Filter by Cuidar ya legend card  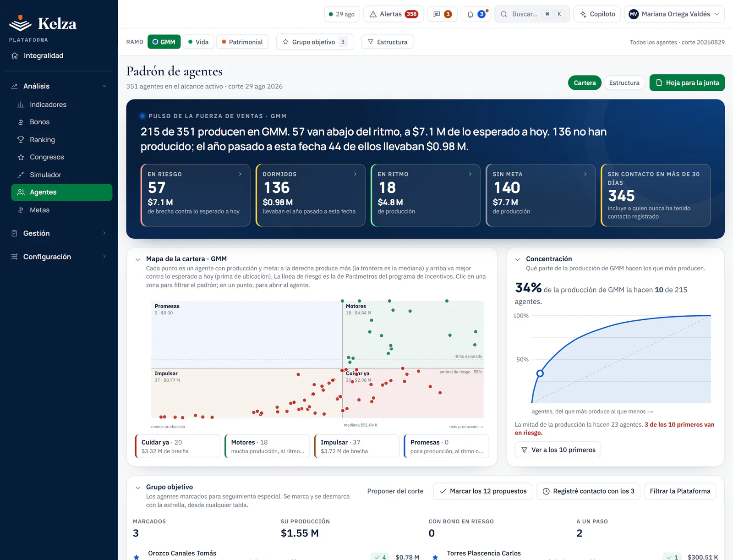click(x=178, y=446)
